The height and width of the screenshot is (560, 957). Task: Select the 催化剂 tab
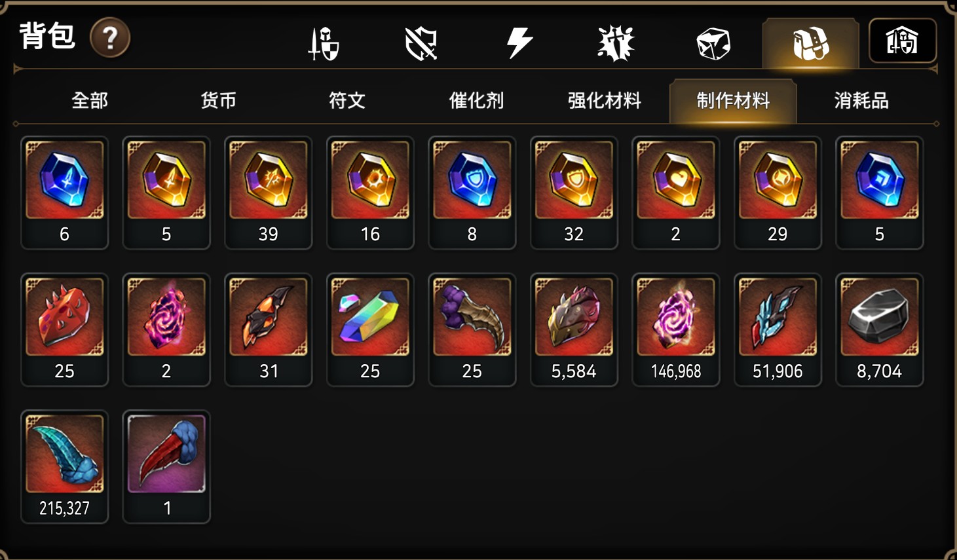tap(476, 100)
